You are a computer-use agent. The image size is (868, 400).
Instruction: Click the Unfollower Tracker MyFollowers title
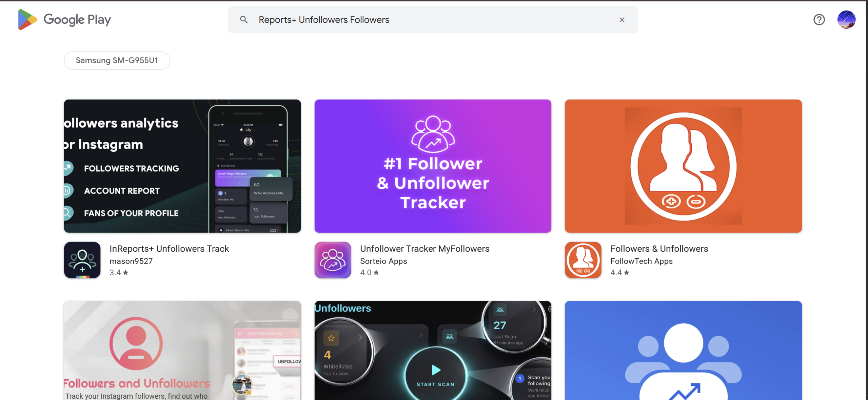pos(425,249)
